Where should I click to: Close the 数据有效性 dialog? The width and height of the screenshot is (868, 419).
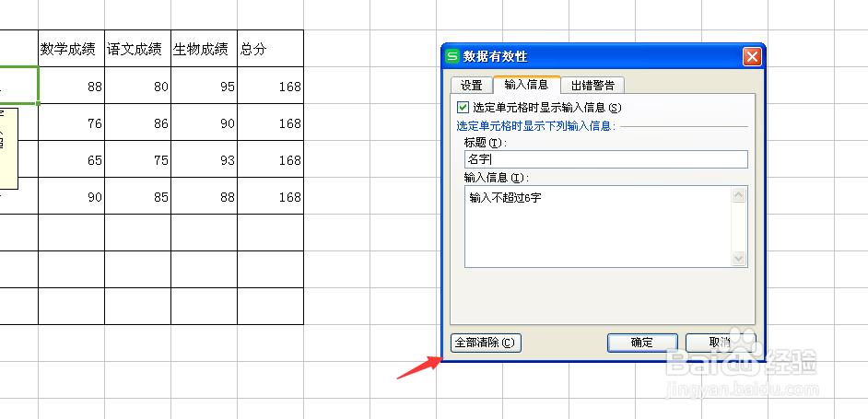click(x=752, y=56)
